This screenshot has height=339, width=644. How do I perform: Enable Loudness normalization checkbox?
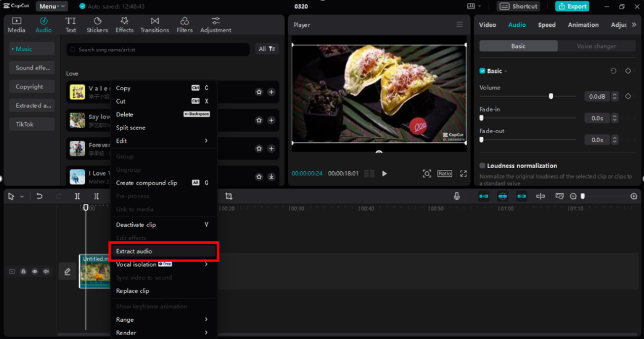pyautogui.click(x=482, y=166)
